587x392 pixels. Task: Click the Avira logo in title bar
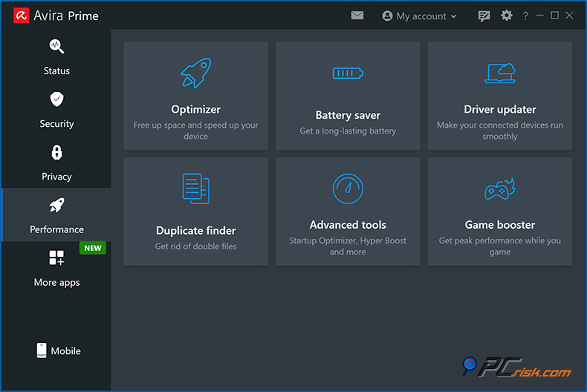point(21,16)
